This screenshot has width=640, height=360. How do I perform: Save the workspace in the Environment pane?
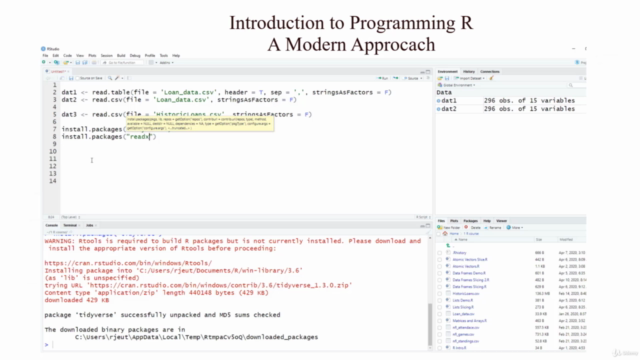447,78
